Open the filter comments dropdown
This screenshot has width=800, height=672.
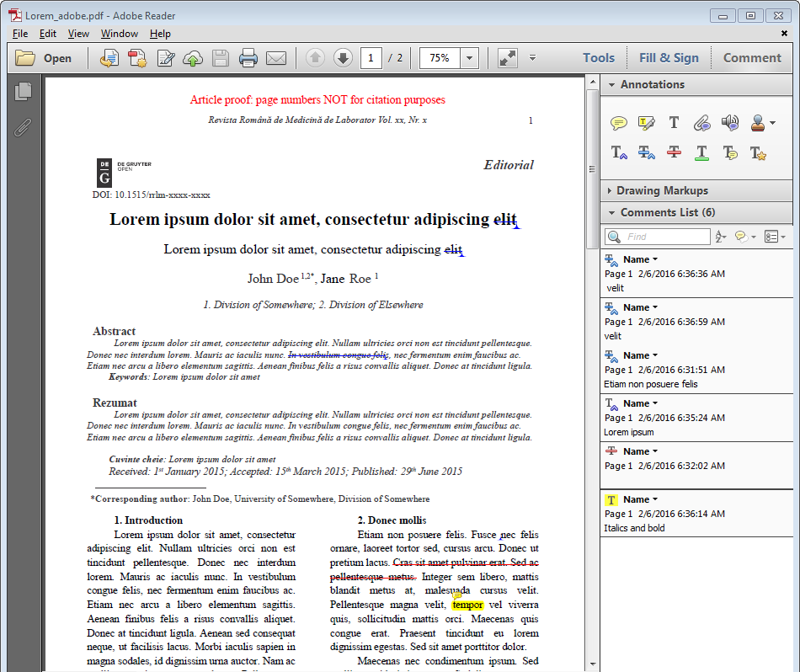coord(745,237)
